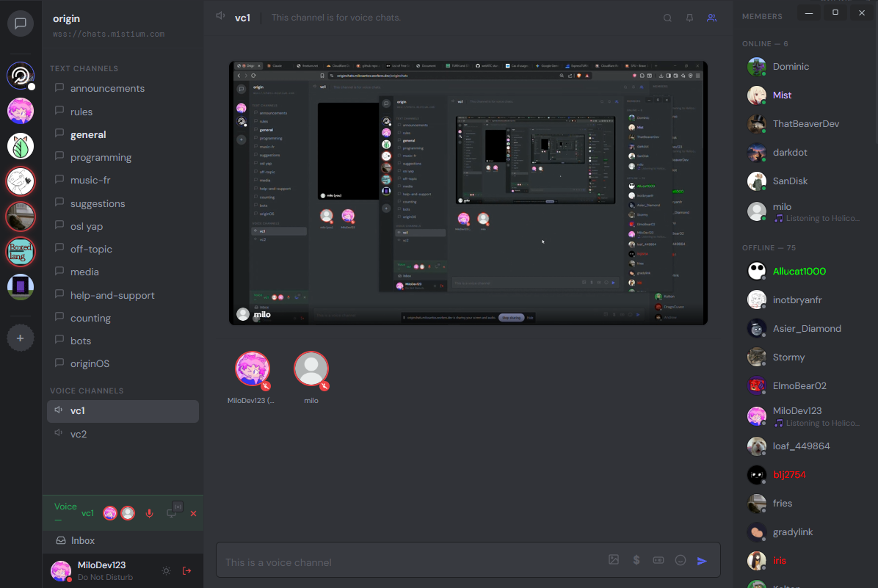Select the vc1 voice channel
The width and height of the screenshot is (878, 588).
(123, 411)
